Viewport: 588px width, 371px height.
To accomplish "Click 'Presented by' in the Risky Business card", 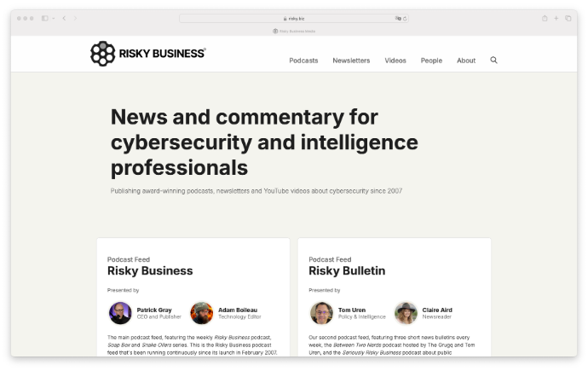I will [123, 290].
